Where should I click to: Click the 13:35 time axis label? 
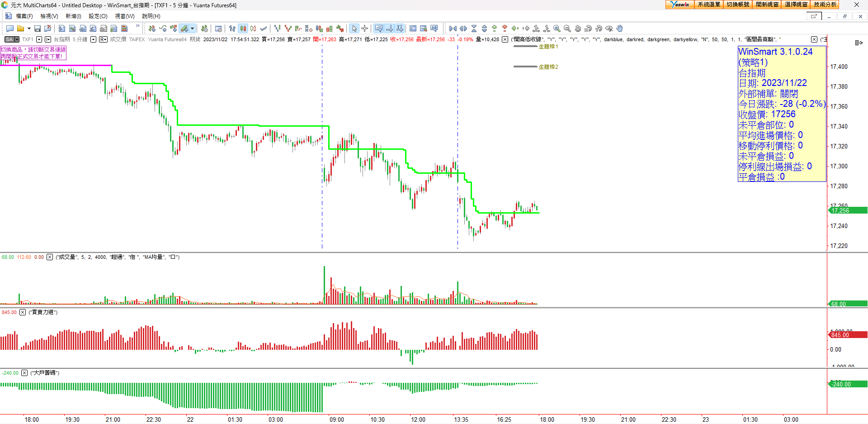(461, 419)
